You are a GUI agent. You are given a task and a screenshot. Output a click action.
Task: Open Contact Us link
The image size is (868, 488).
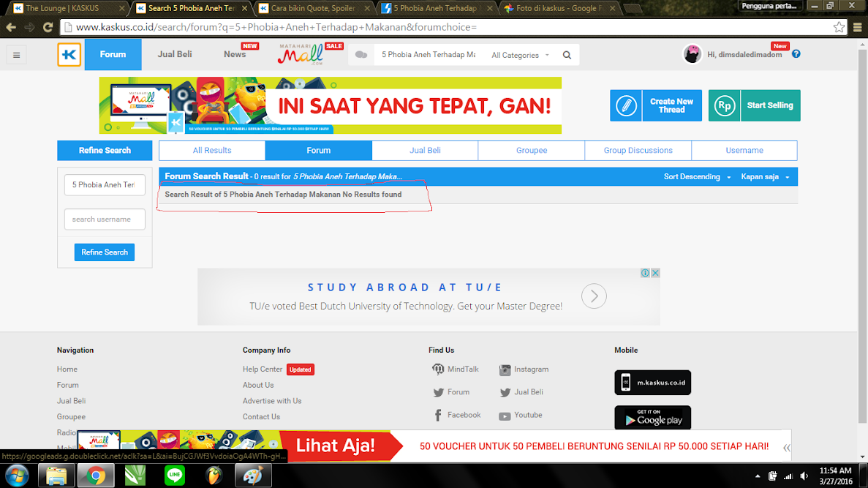tap(261, 417)
